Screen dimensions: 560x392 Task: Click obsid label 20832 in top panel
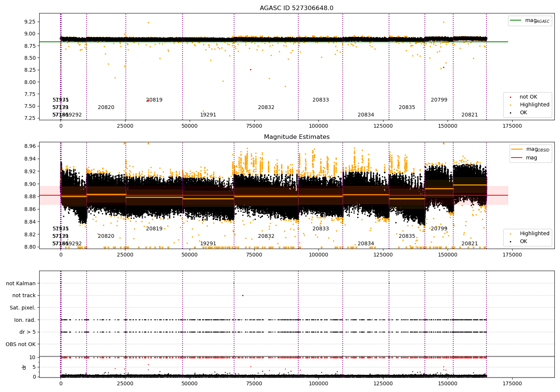(266, 108)
